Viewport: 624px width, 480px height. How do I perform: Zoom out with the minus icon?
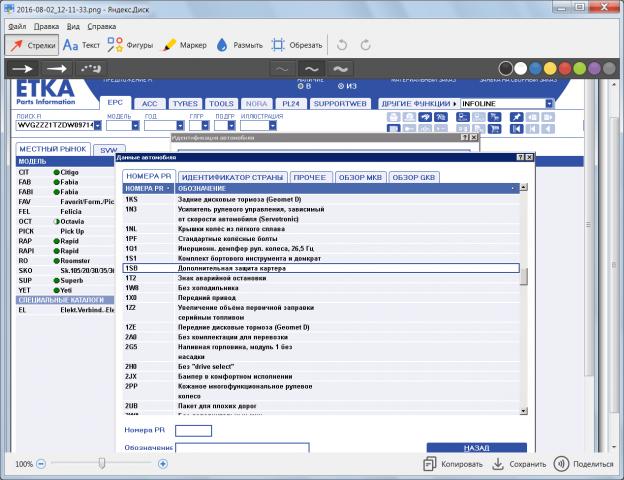(x=41, y=464)
